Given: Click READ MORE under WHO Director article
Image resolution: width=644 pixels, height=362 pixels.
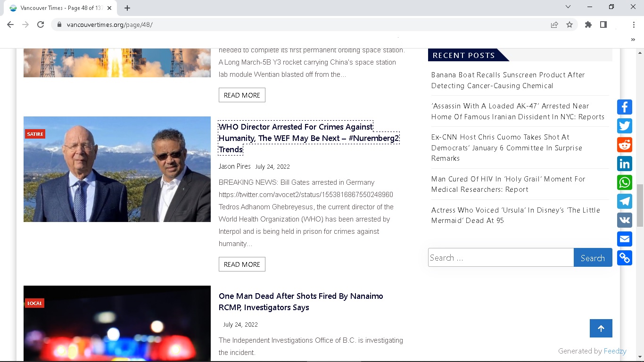Looking at the screenshot, I should [x=242, y=264].
